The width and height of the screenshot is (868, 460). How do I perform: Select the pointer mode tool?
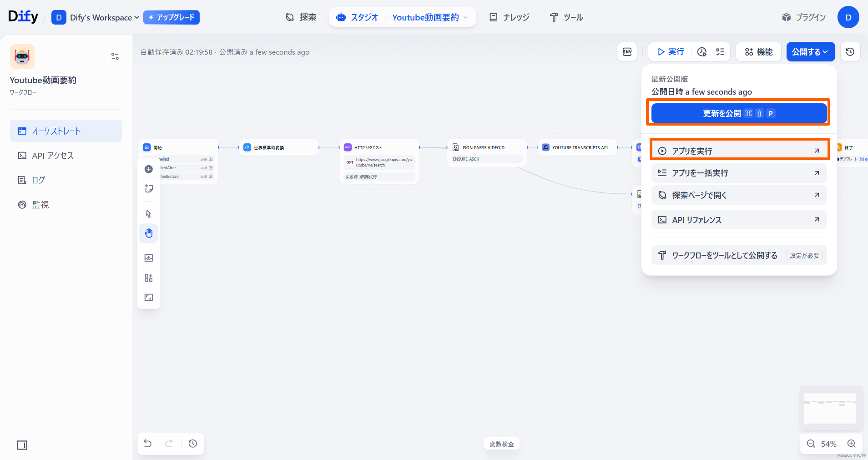[149, 214]
